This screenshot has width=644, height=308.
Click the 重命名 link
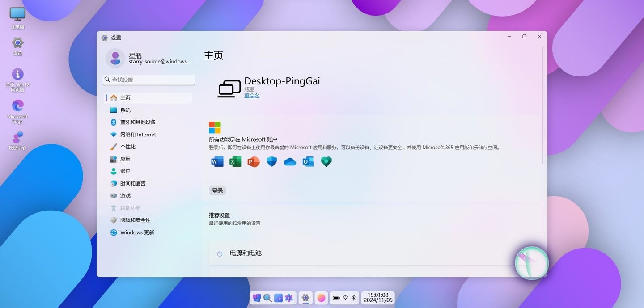coord(252,96)
